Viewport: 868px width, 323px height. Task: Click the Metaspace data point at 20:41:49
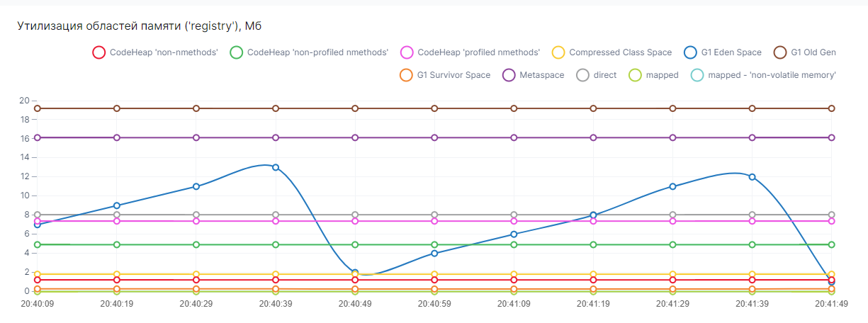(x=831, y=137)
